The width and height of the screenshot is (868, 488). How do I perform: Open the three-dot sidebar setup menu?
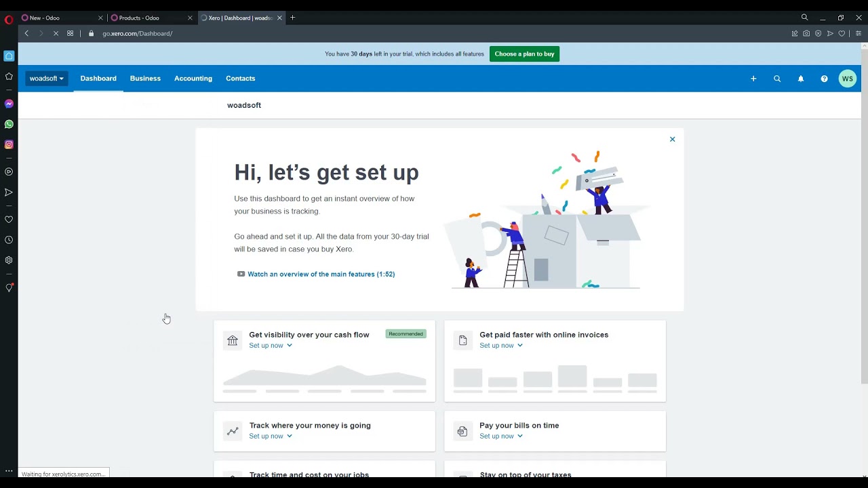(9, 471)
